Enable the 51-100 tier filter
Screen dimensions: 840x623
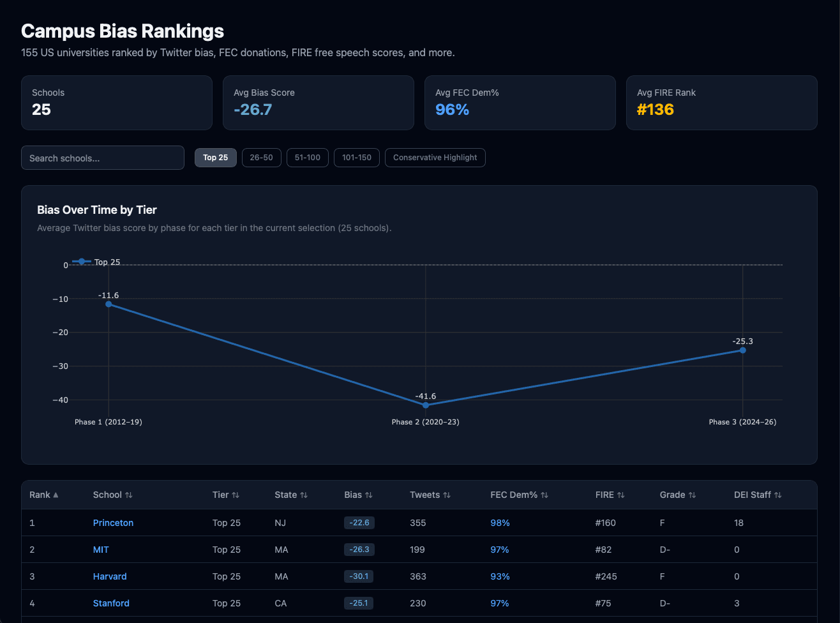click(x=308, y=158)
